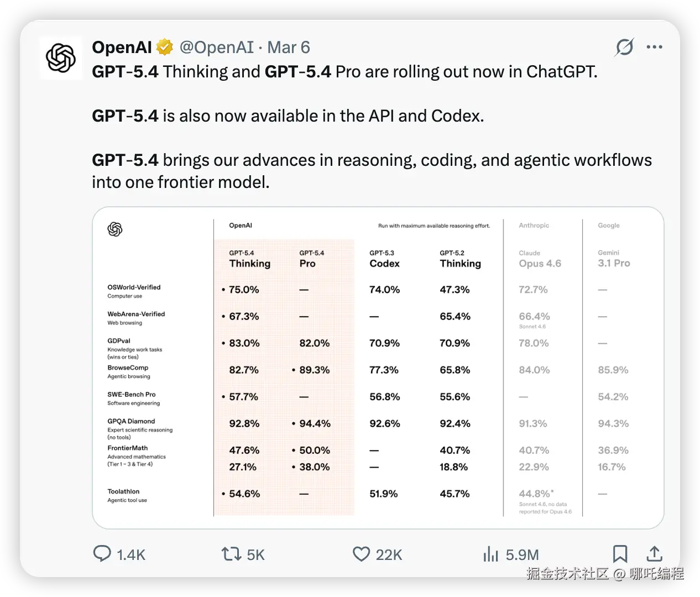Click the 1.4K reply count
Viewport: 700px width, 597px height.
131,554
